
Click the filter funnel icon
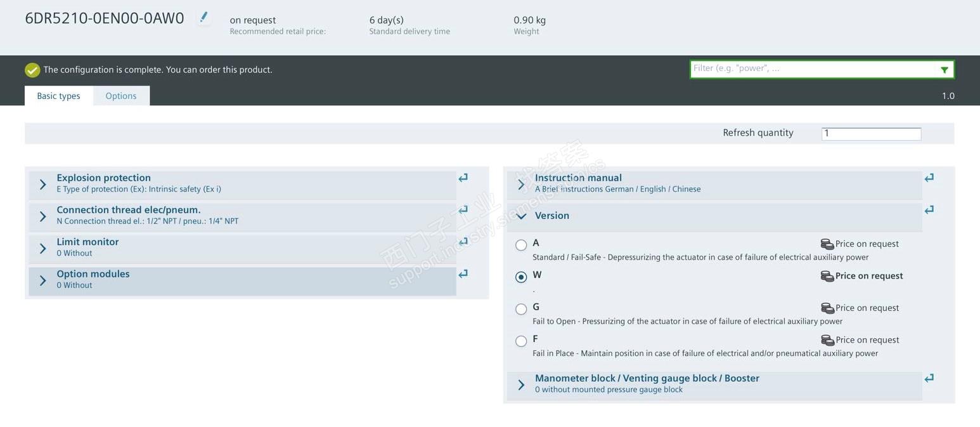coord(945,70)
